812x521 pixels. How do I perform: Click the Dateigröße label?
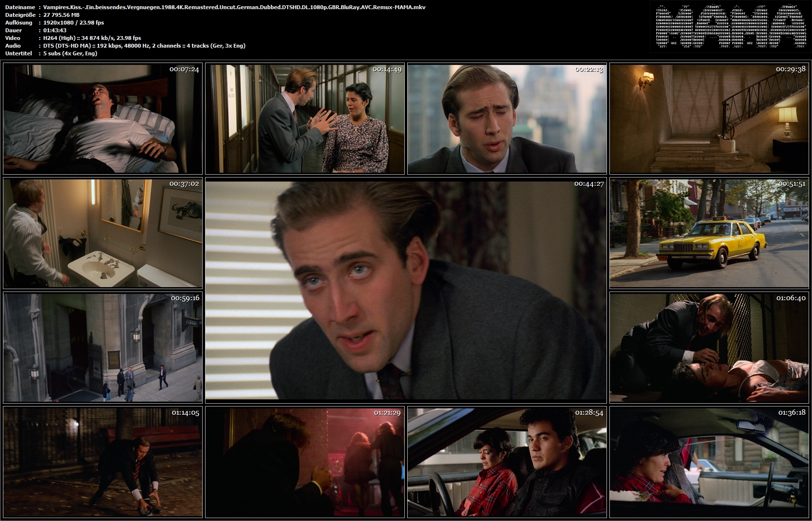[20, 15]
